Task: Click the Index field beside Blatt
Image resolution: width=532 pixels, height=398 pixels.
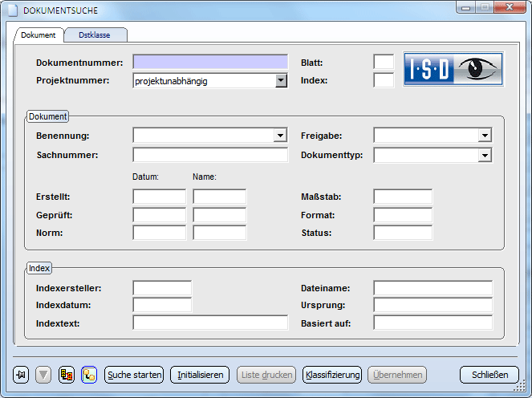Action: [384, 80]
